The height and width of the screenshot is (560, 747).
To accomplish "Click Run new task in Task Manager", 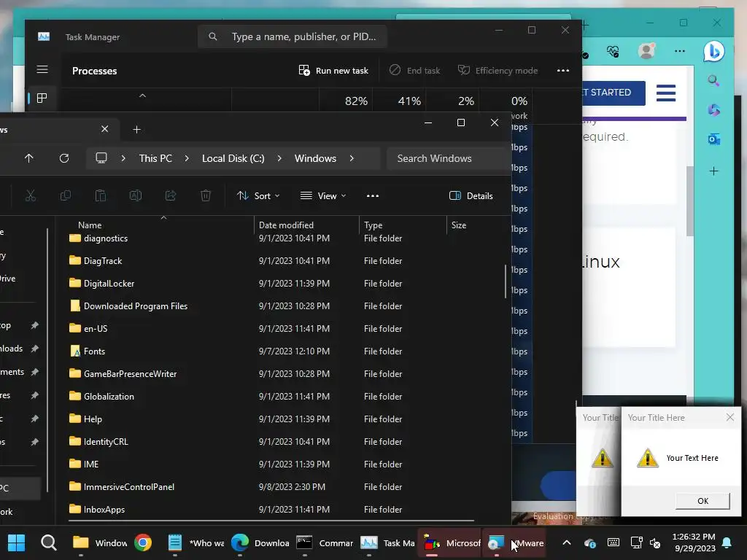I will pos(333,71).
